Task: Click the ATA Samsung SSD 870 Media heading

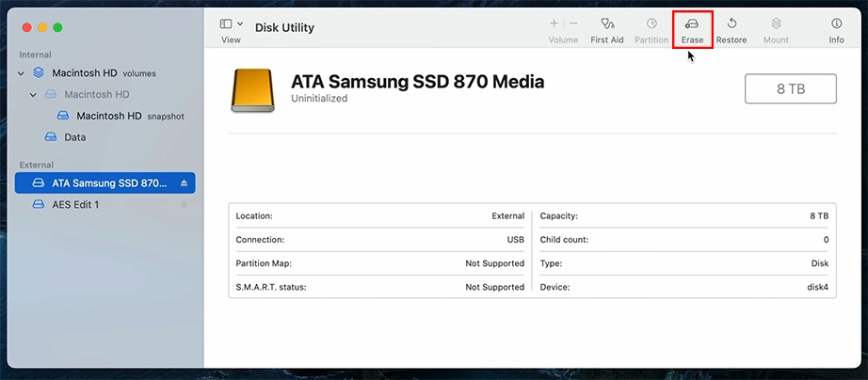Action: 417,82
